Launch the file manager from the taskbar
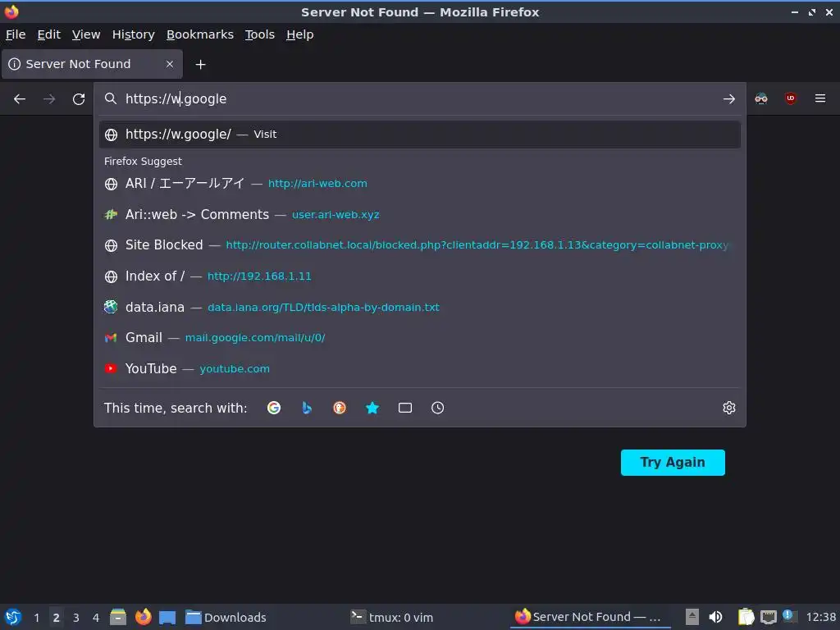 pos(118,617)
